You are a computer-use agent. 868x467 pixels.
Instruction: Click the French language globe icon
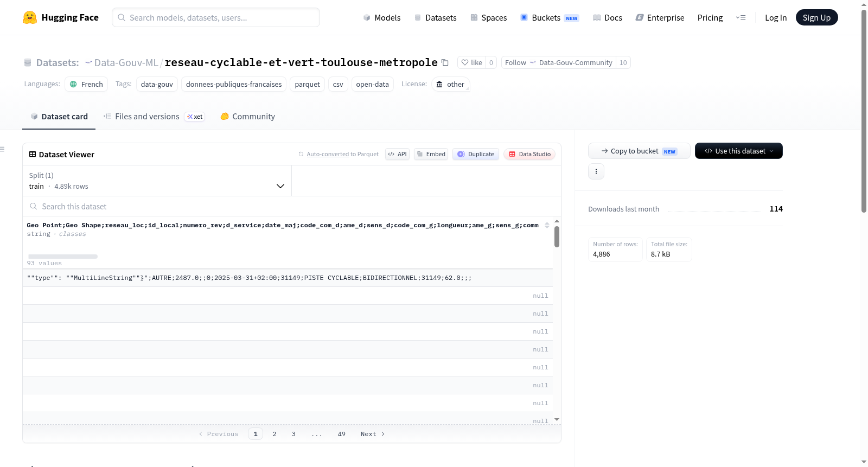point(73,84)
